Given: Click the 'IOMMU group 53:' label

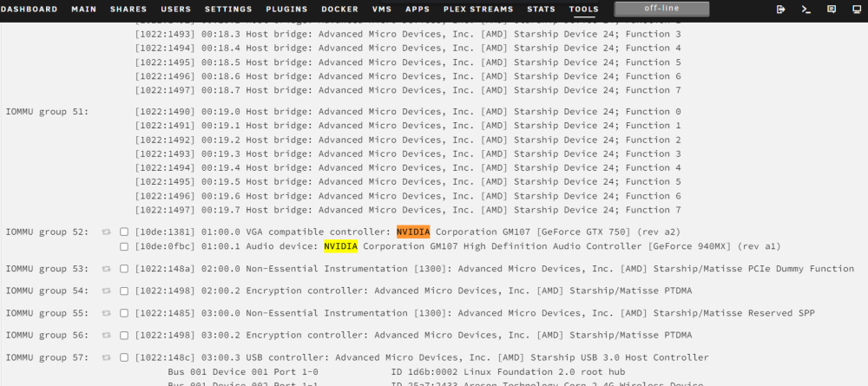Looking at the screenshot, I should [47, 269].
